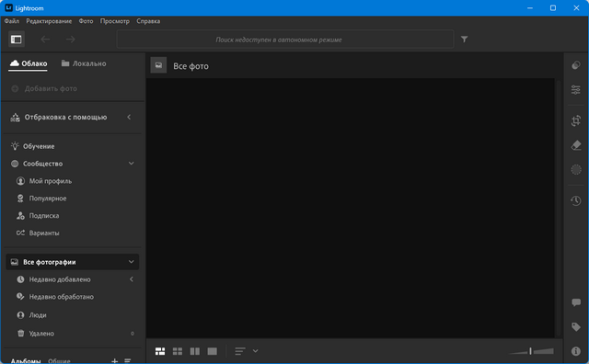The width and height of the screenshot is (589, 364).
Task: Open the sort order icon
Action: click(x=240, y=351)
